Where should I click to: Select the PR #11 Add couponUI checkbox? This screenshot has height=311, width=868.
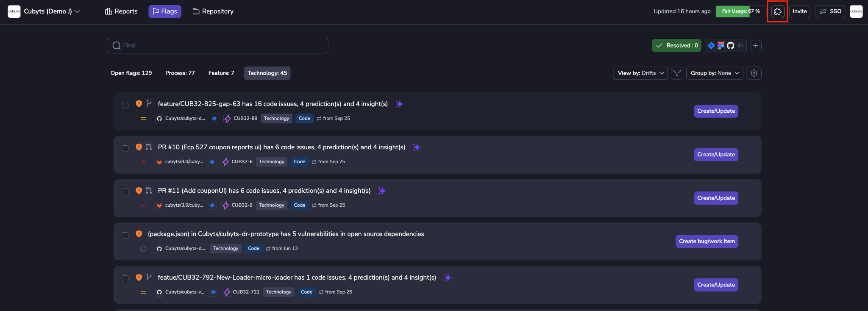(x=125, y=192)
